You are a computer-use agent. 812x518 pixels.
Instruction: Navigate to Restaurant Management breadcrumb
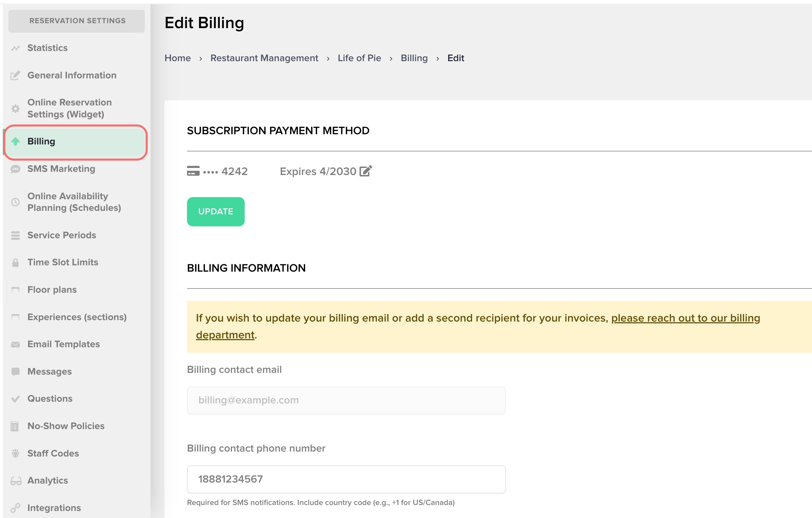coord(264,58)
